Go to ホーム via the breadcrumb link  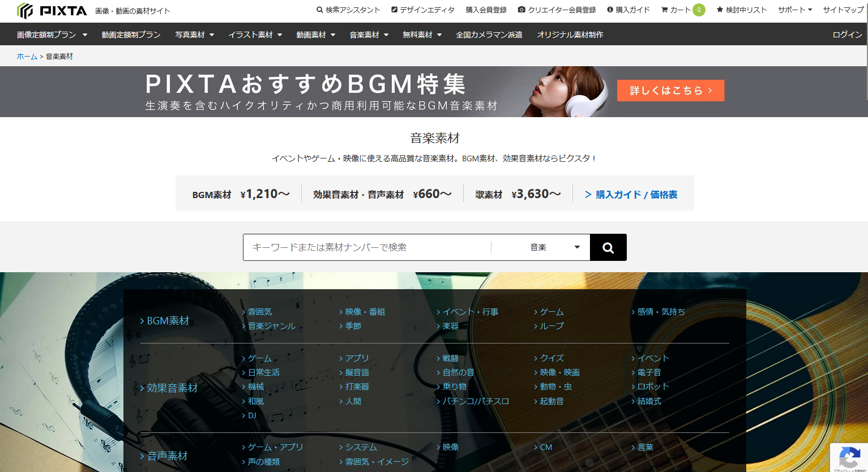point(26,56)
